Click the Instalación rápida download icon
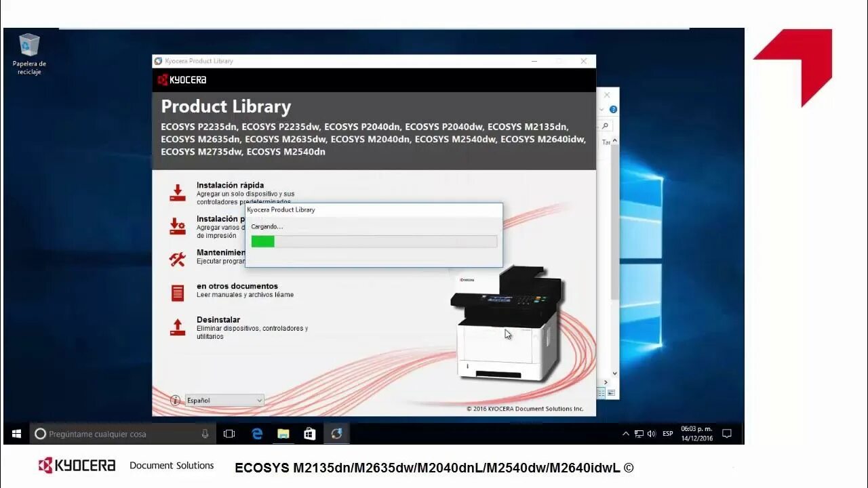868x488 pixels. click(x=177, y=192)
